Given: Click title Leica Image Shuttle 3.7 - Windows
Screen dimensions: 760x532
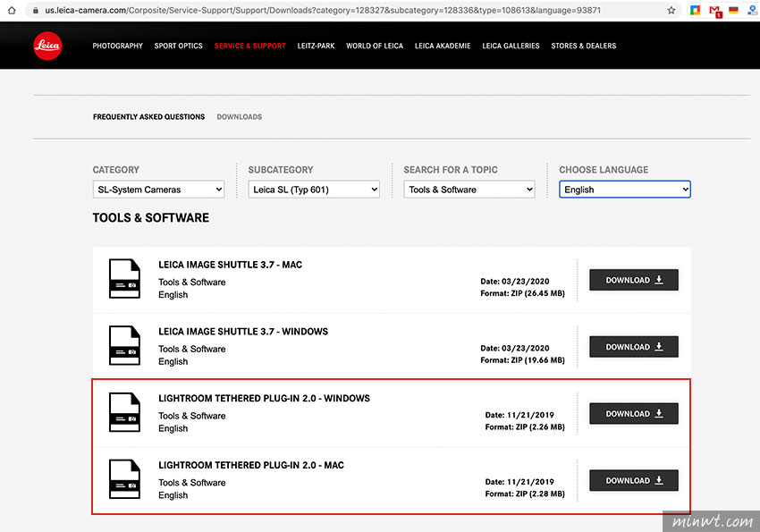Looking at the screenshot, I should (x=243, y=332).
